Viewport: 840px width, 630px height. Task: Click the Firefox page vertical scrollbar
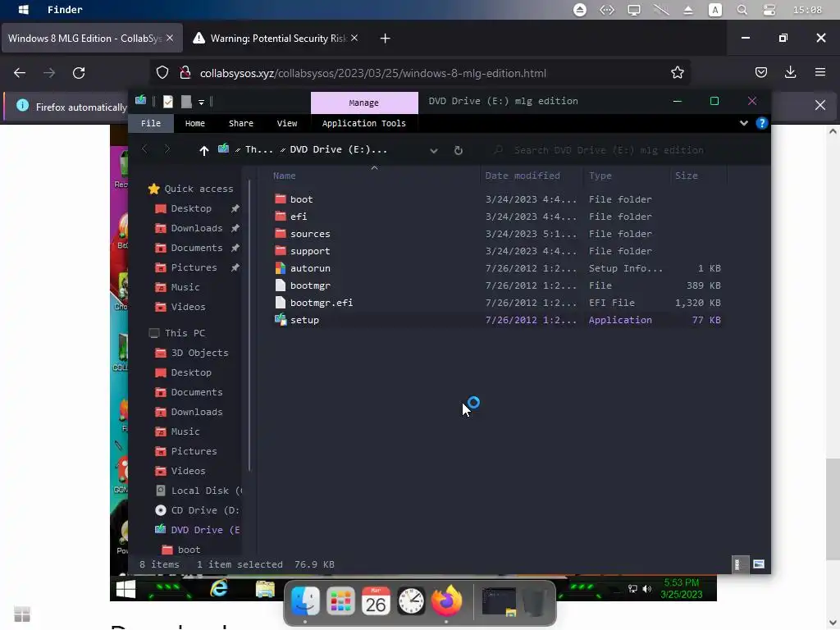click(x=833, y=509)
